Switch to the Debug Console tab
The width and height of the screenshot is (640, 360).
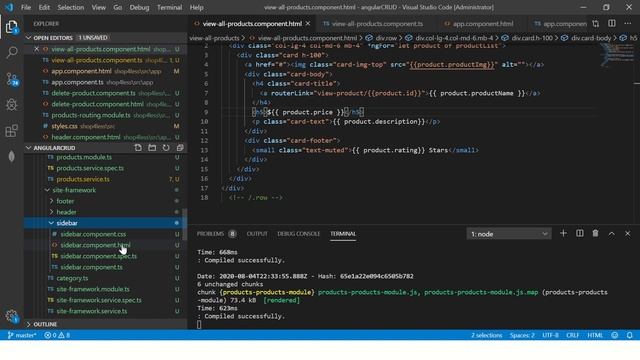pos(298,234)
